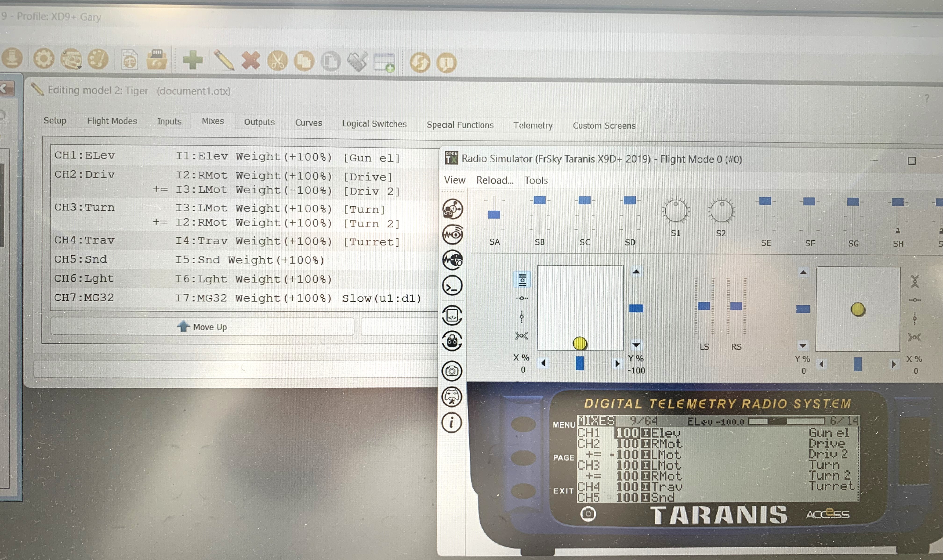Toggle highlighted hold button beside left stick
Viewport: 943px width, 560px height.
522,280
